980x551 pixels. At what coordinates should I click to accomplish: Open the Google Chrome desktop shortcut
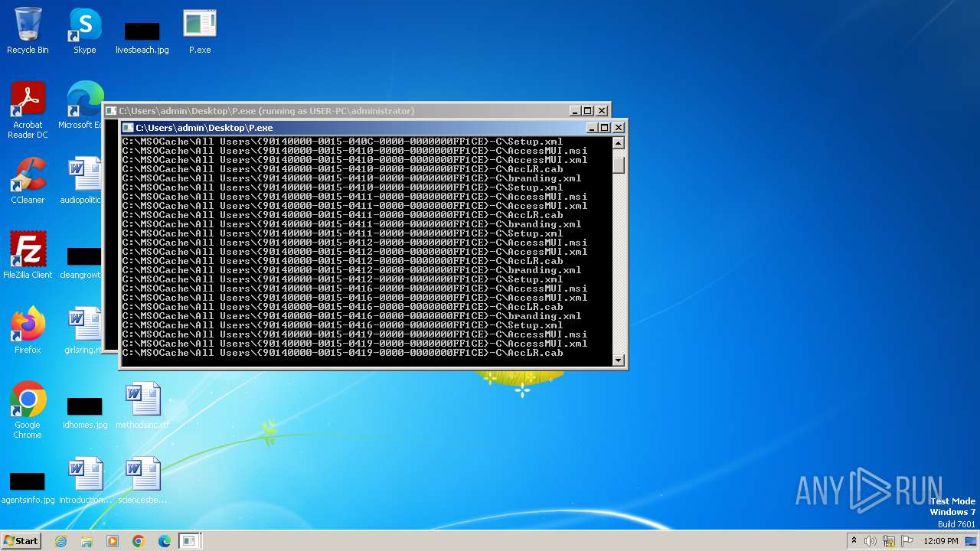28,410
